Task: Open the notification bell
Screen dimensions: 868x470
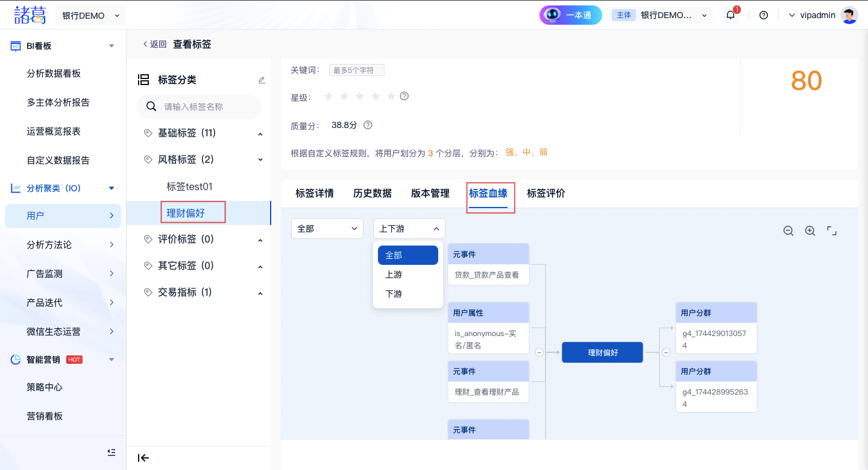Action: [x=731, y=15]
